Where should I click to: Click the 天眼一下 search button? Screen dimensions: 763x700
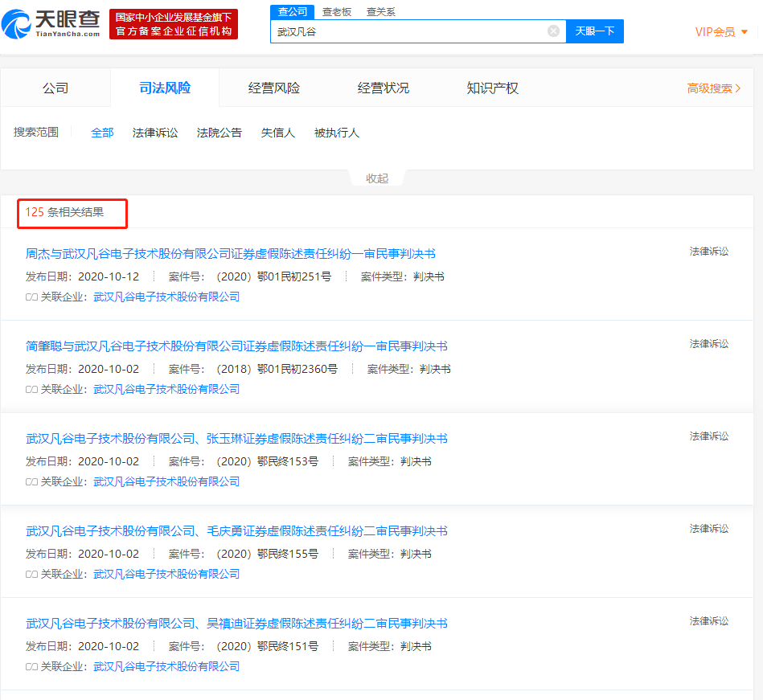(x=595, y=31)
